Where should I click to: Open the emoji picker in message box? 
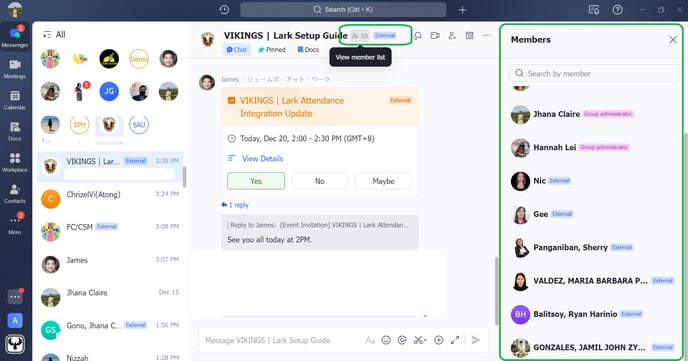tap(386, 340)
